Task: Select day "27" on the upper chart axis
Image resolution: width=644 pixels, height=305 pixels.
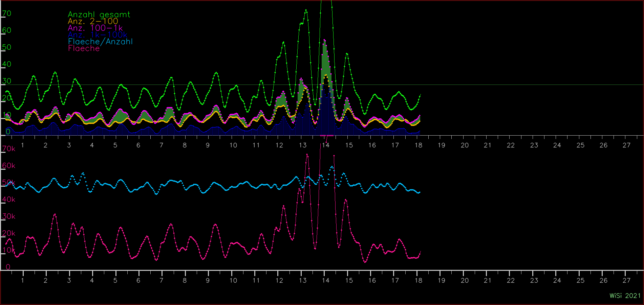Action: pyautogui.click(x=627, y=145)
